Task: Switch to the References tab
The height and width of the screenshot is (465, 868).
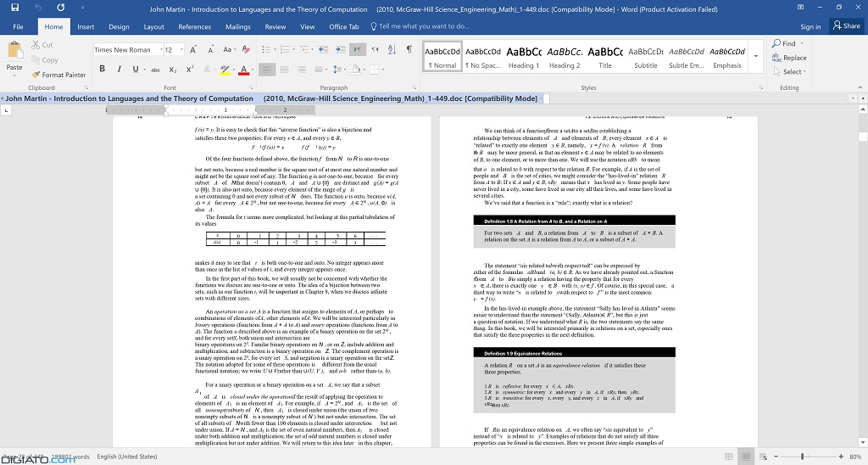Action: point(194,26)
